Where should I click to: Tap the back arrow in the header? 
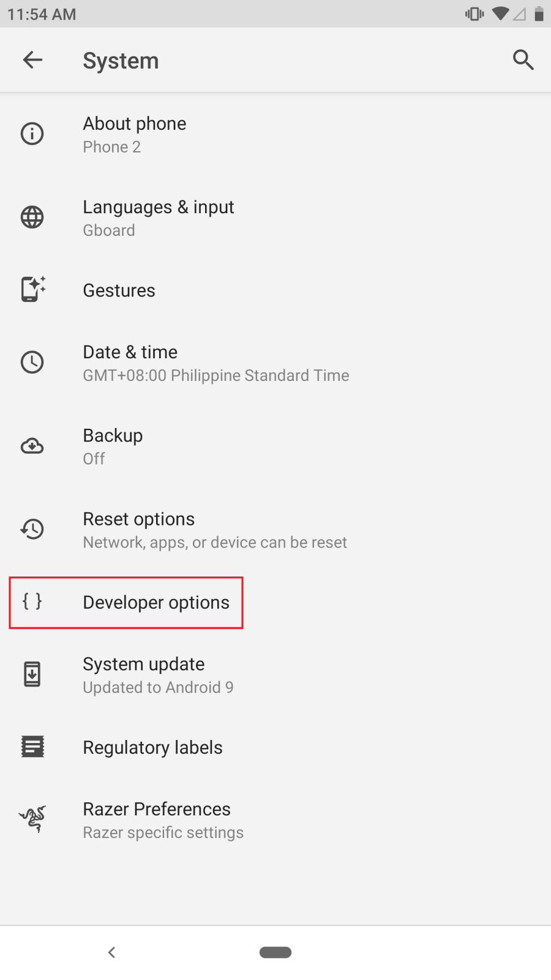tap(33, 60)
